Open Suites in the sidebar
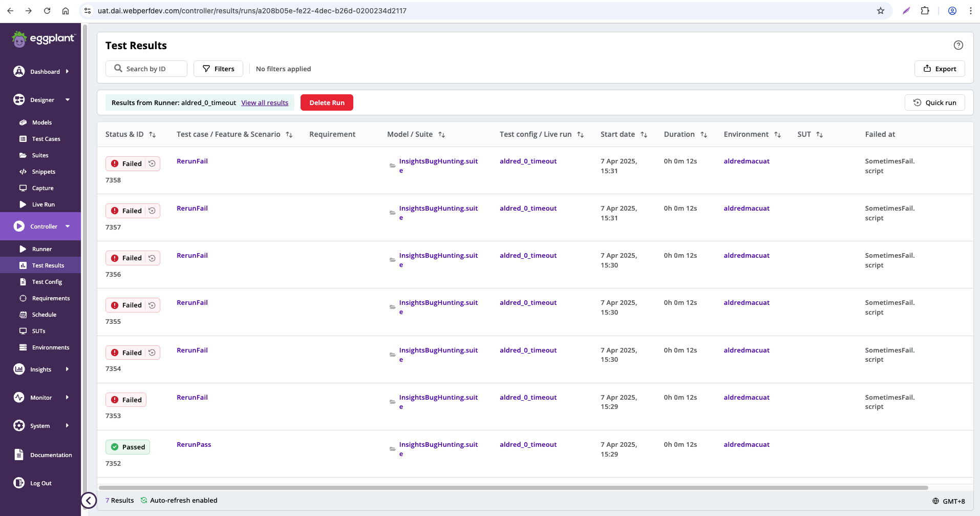Viewport: 980px width, 516px height. 40,155
